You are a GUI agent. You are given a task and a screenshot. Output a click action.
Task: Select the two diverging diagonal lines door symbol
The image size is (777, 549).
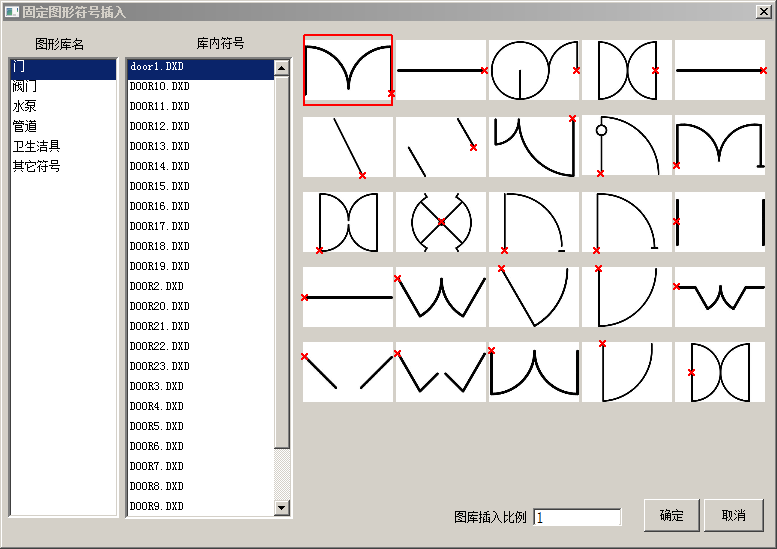[x=348, y=372]
